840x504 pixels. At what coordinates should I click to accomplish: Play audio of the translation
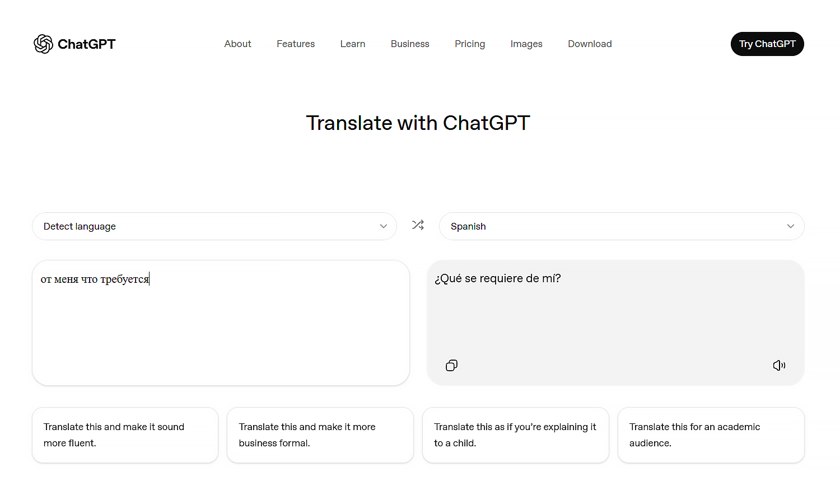[779, 365]
